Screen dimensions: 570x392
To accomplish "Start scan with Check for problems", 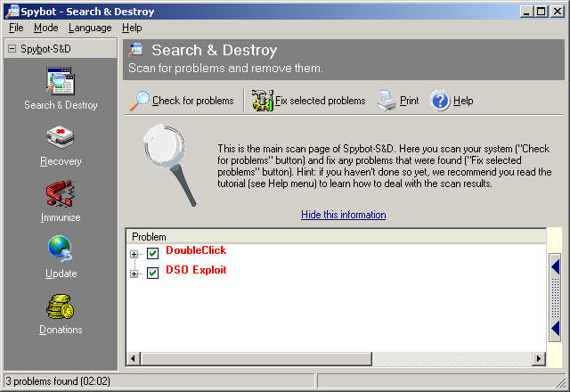I will [183, 101].
